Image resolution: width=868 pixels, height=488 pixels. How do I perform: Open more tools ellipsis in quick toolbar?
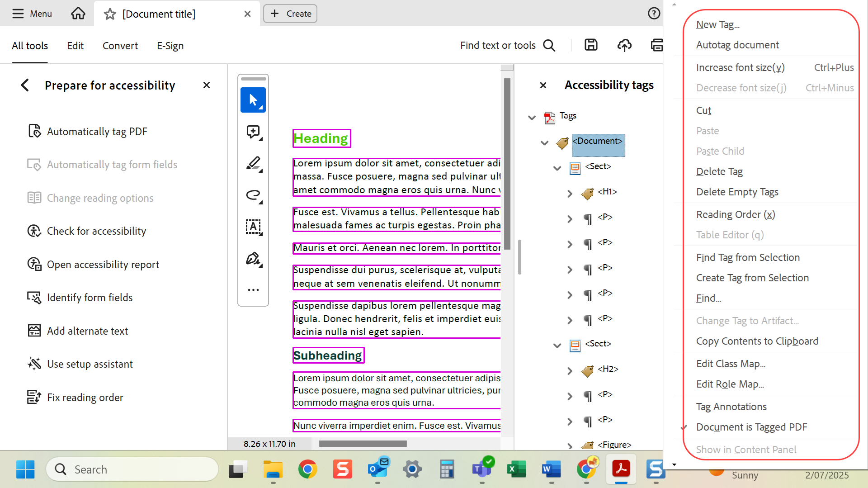tap(253, 290)
